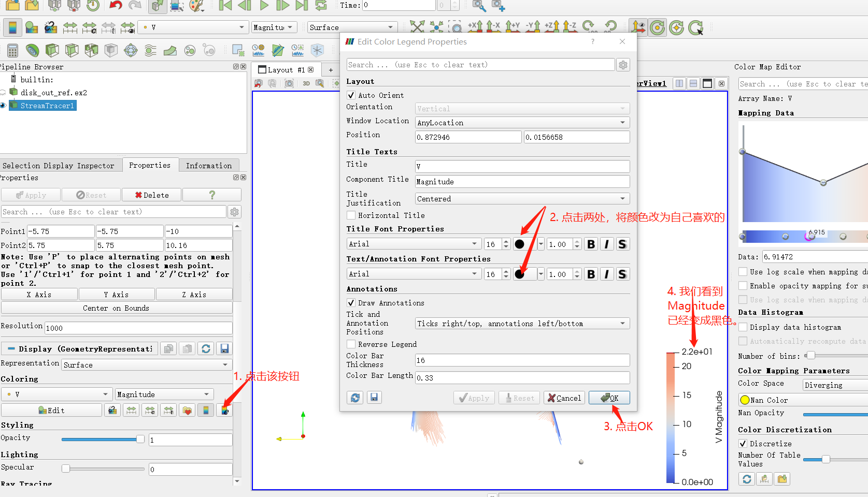The width and height of the screenshot is (868, 497).
Task: Select StreamTracer1 in the Pipeline Browser
Action: point(46,105)
